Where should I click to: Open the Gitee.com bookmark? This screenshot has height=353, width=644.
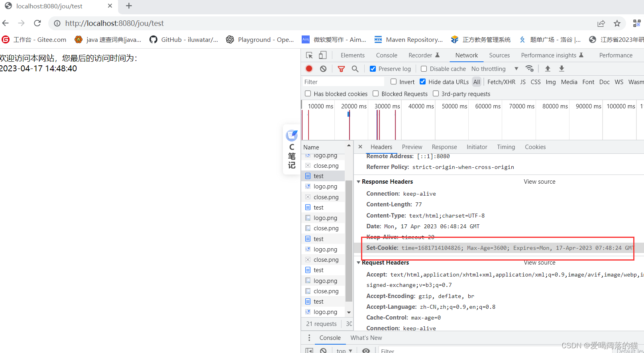(x=34, y=39)
